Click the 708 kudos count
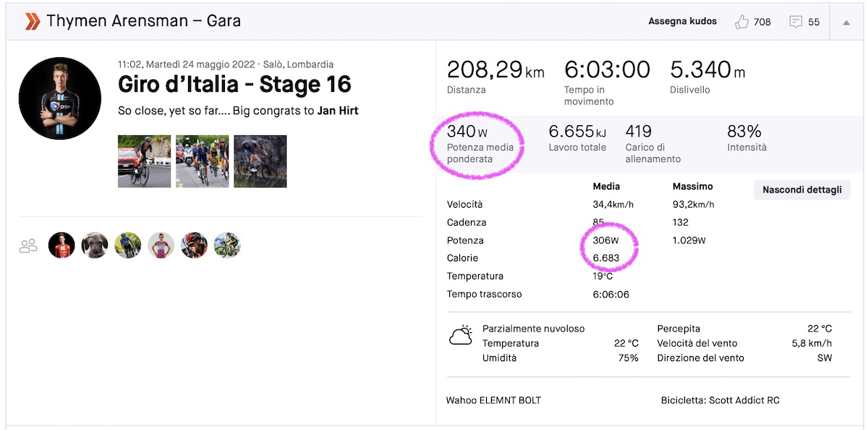Screen dimensions: 868x430 pos(762,22)
